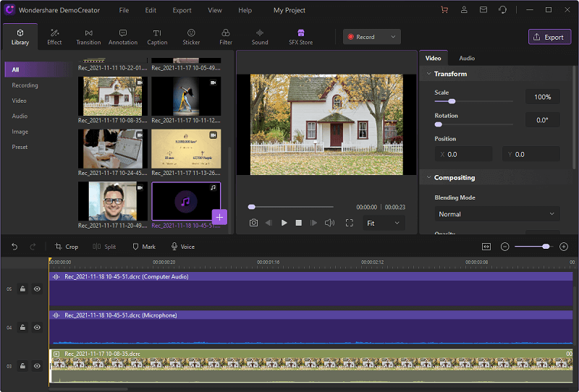
Task: Open the user account icon
Action: pyautogui.click(x=464, y=10)
